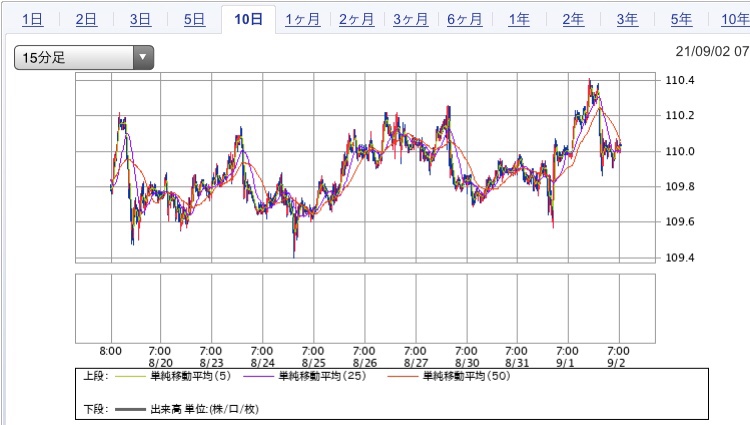750x425 pixels.
Task: Click the 8/31 date axis label
Action: 517,363
